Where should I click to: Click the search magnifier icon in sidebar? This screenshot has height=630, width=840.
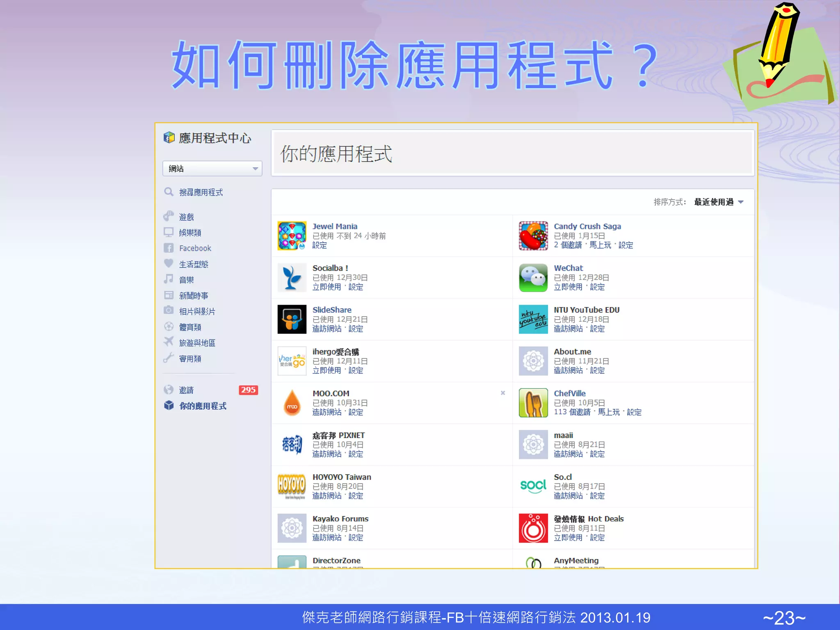(x=169, y=192)
